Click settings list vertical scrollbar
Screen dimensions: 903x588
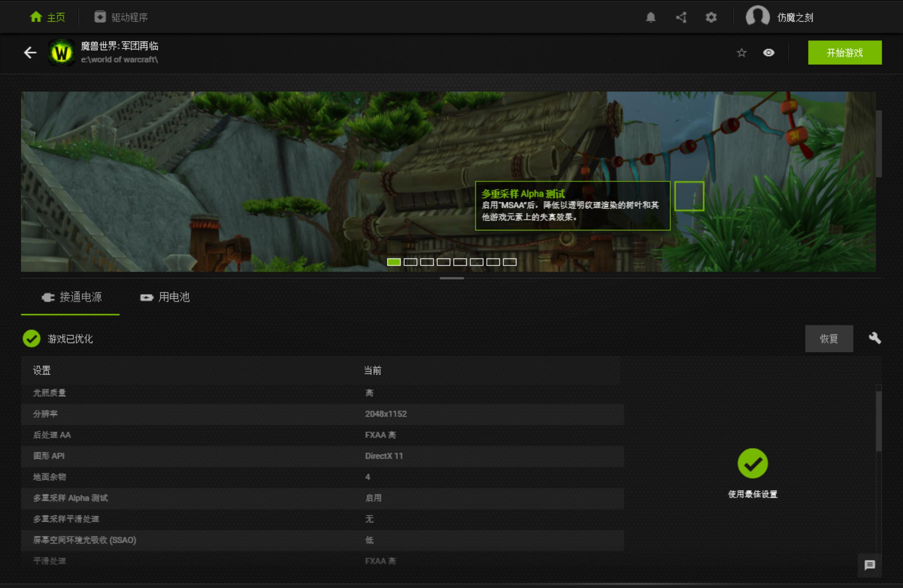878,421
